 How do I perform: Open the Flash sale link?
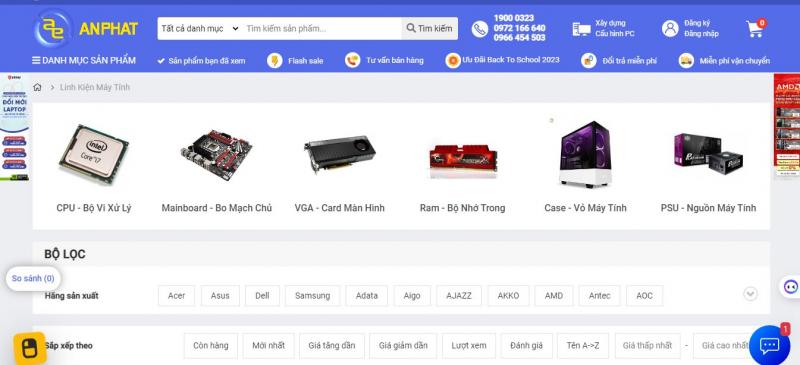click(305, 61)
